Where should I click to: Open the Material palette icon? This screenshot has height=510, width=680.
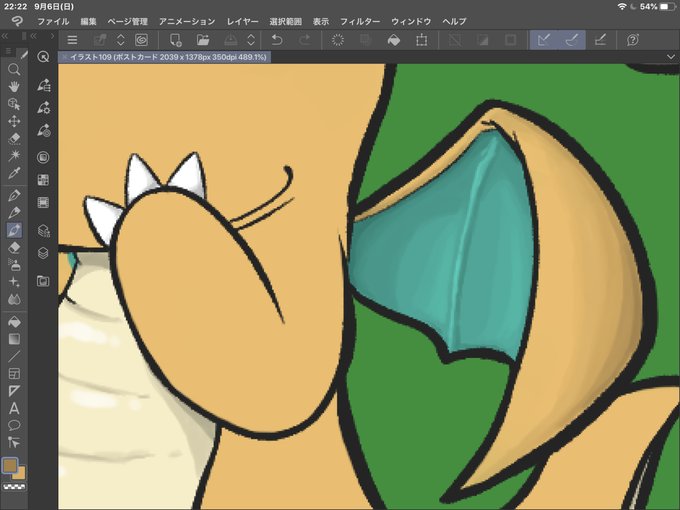[x=43, y=281]
